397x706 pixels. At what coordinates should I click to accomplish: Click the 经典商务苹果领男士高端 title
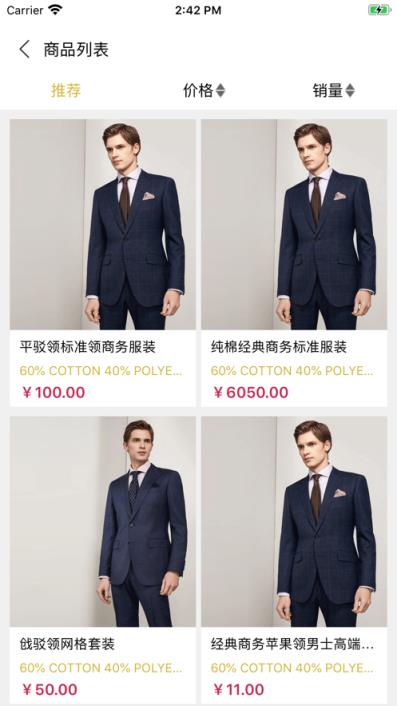pyautogui.click(x=292, y=644)
